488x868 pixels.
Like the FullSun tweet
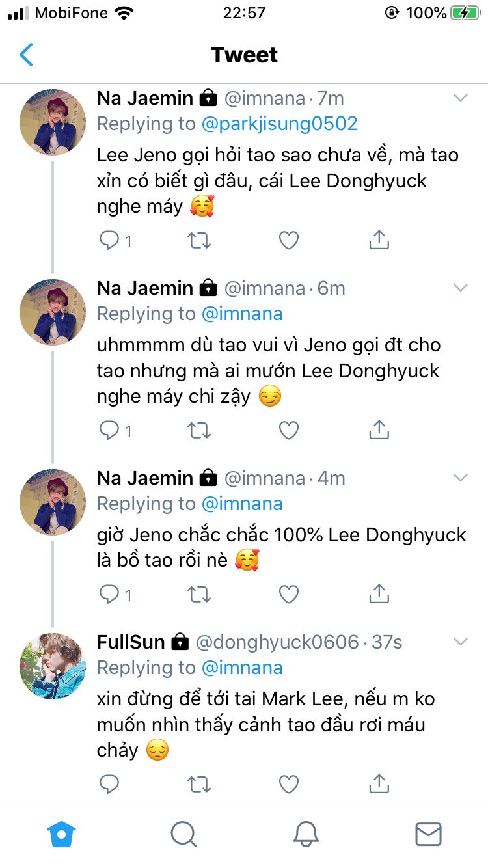(289, 784)
